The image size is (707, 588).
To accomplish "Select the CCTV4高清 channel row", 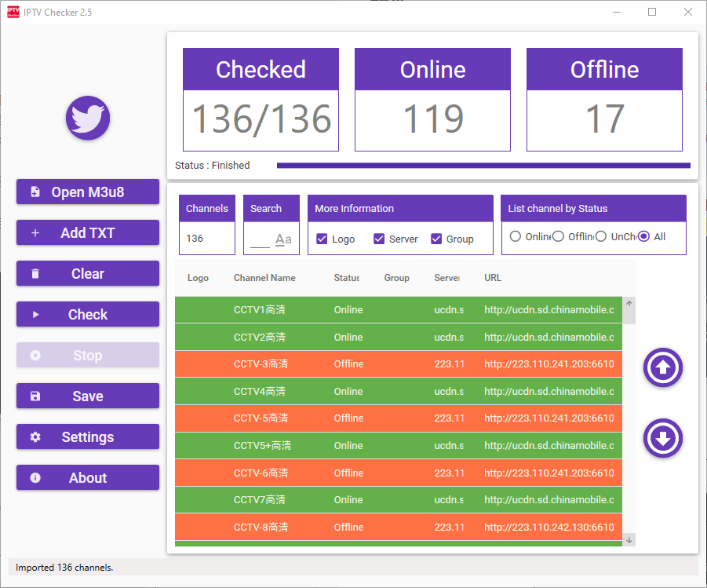I will coord(399,391).
